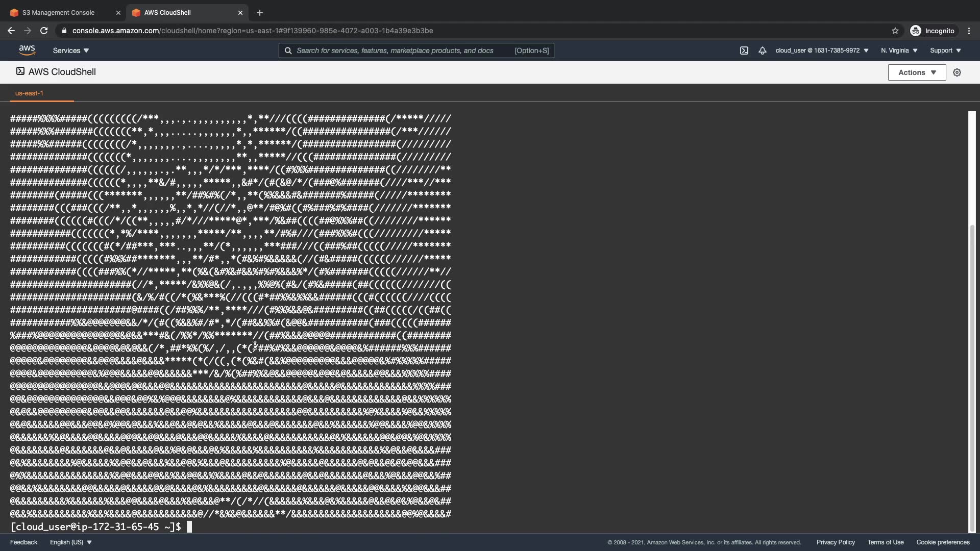This screenshot has width=980, height=551.
Task: Go back to previous page
Action: point(11,31)
